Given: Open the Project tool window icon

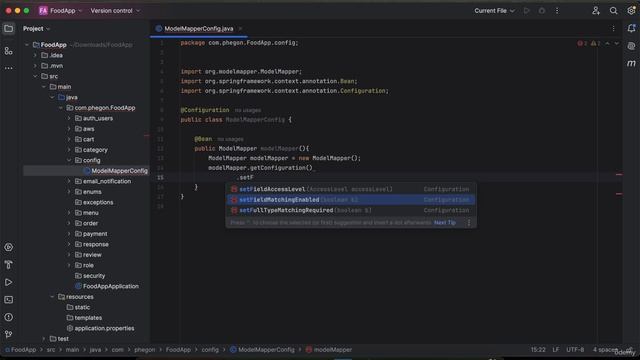Looking at the screenshot, I should click(9, 29).
